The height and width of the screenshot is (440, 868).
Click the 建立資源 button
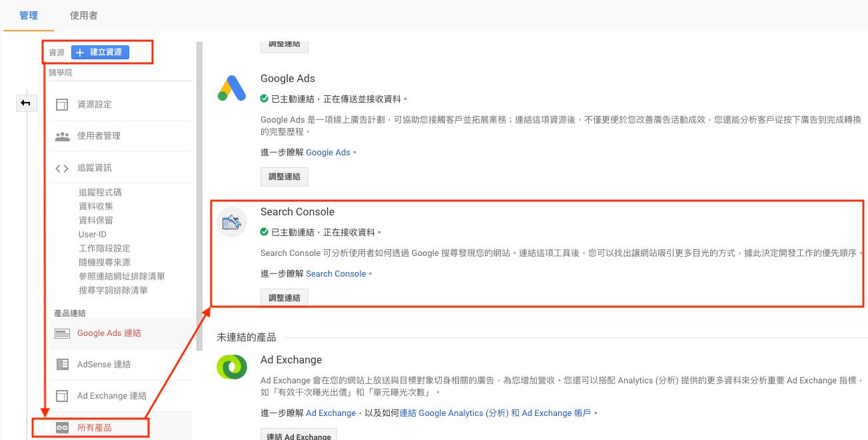click(x=100, y=52)
